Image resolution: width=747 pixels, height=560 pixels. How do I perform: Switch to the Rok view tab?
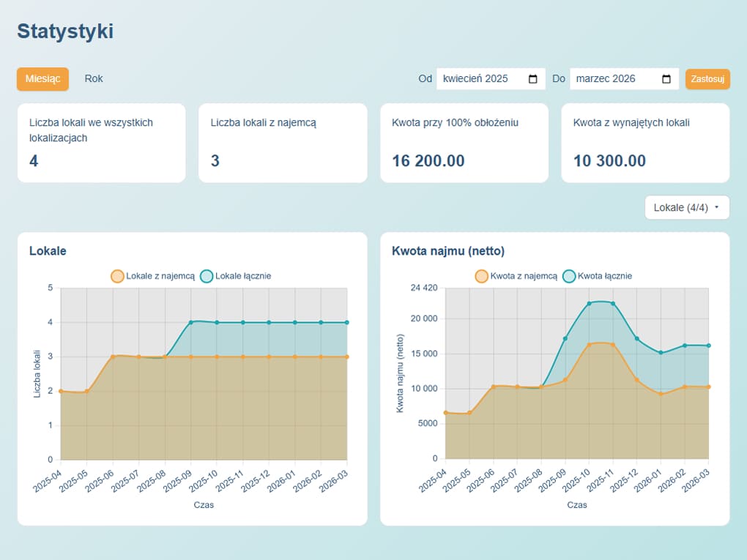(x=94, y=79)
